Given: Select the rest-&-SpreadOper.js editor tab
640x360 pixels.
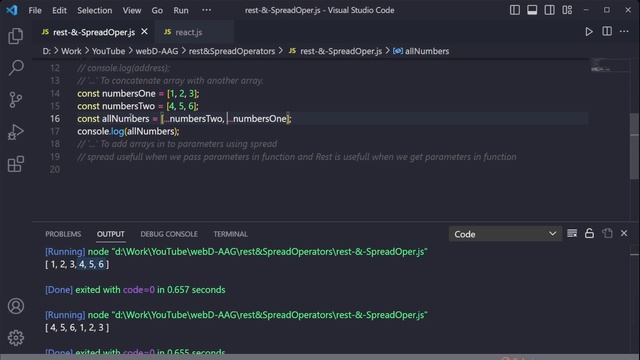Looking at the screenshot, I should click(94, 32).
